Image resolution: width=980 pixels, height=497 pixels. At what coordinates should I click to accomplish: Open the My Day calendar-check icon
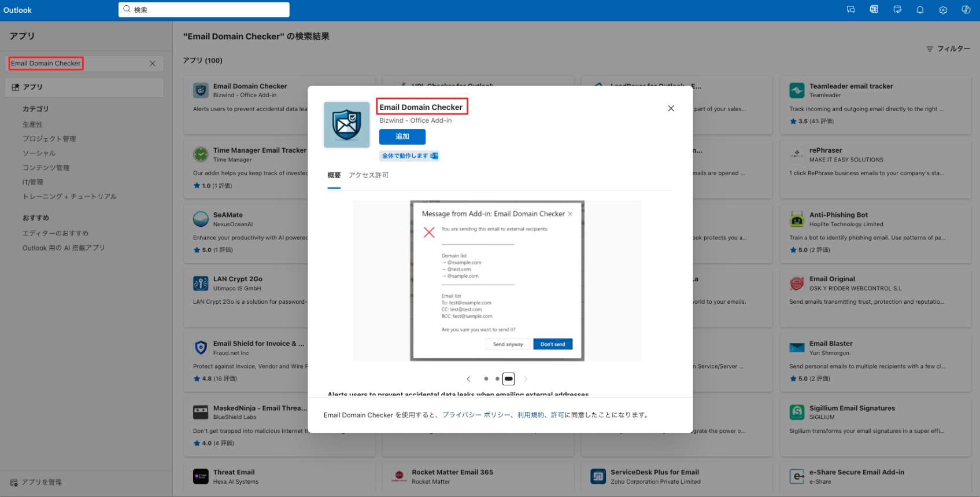(897, 10)
